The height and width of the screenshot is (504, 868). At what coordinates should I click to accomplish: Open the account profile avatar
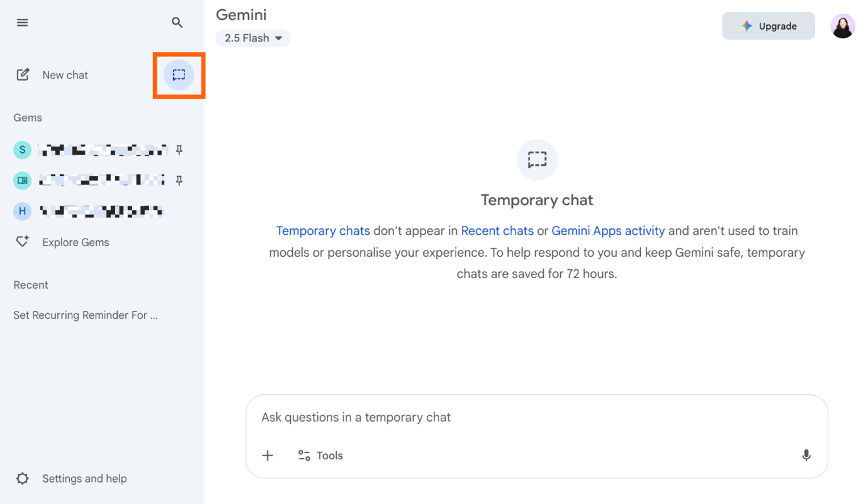[842, 26]
